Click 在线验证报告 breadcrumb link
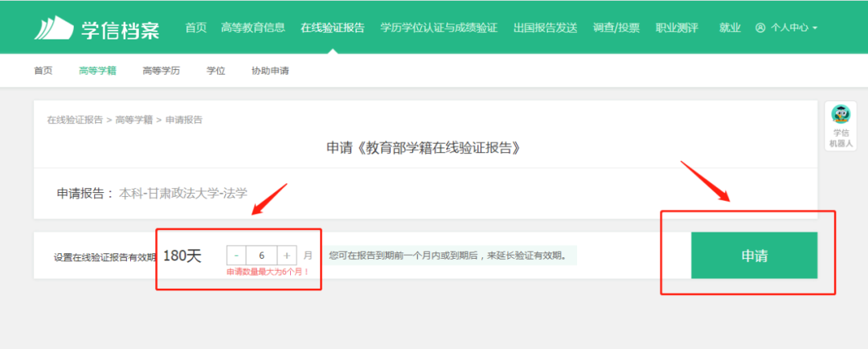Image resolution: width=868 pixels, height=349 pixels. pos(75,120)
